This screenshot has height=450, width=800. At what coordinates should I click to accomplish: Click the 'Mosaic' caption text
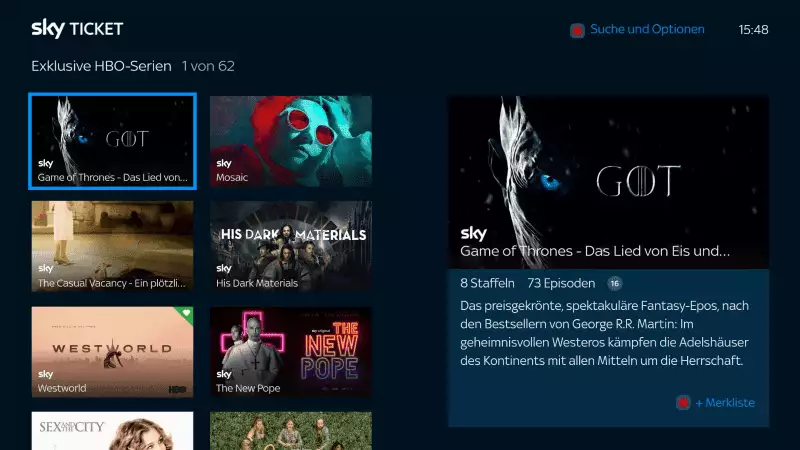232,178
